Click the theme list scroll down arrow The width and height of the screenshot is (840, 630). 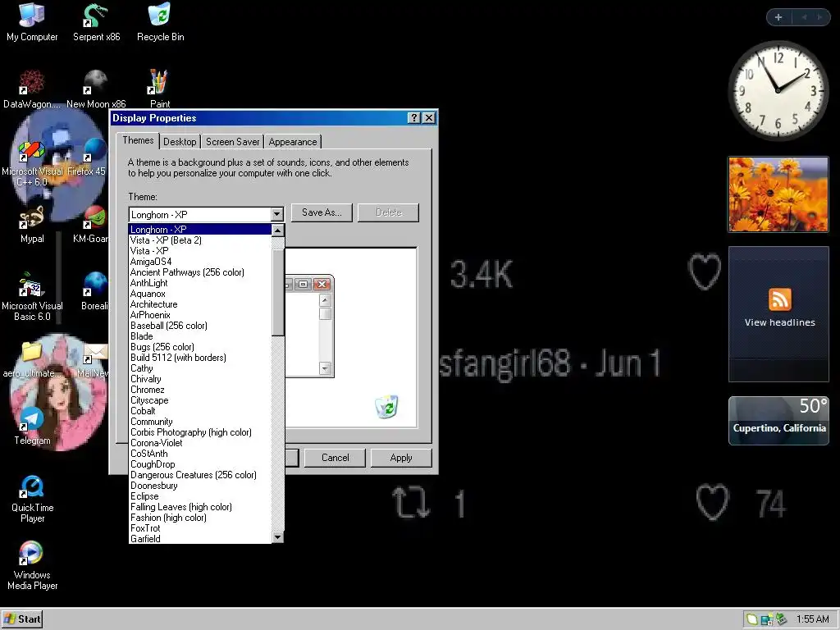pyautogui.click(x=277, y=536)
